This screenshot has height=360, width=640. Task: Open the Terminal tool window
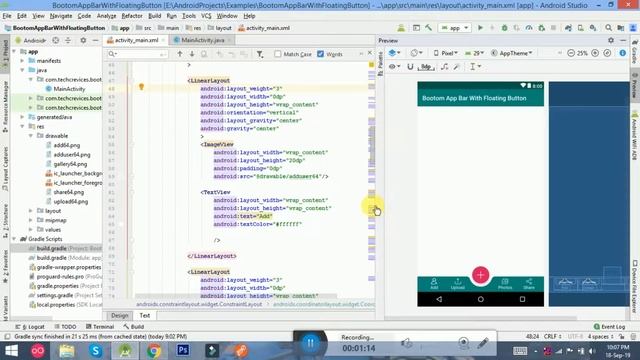[100, 327]
